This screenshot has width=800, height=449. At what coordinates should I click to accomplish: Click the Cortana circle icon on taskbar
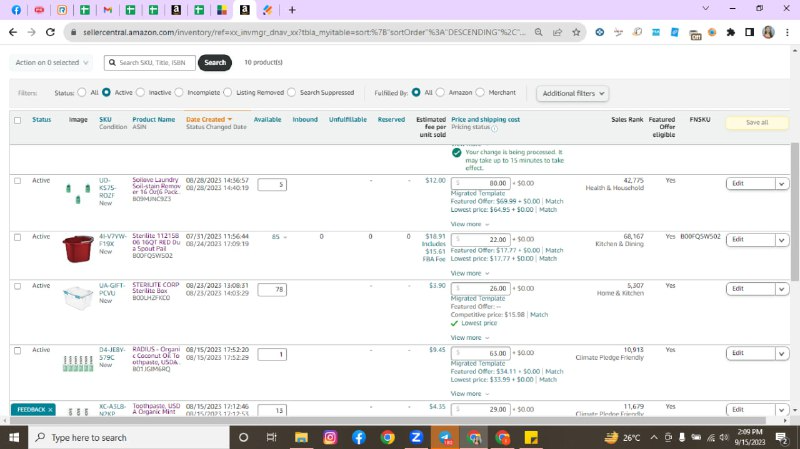[243, 437]
